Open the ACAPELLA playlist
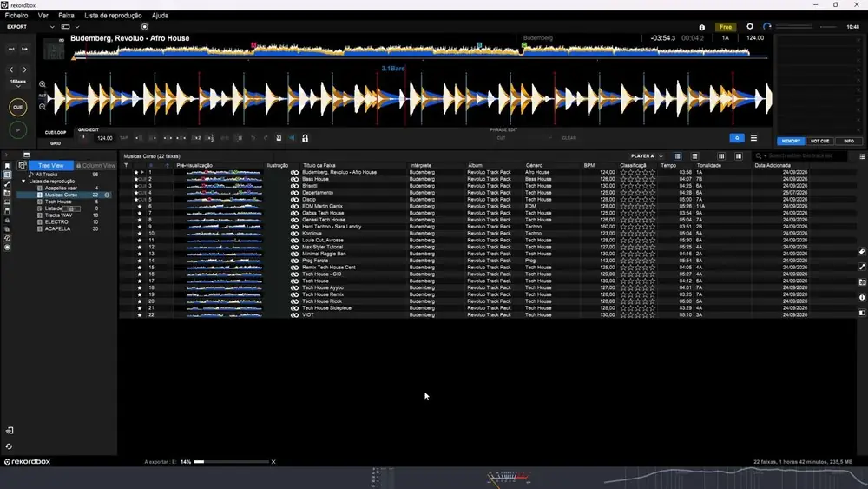This screenshot has width=868, height=489. tap(57, 228)
